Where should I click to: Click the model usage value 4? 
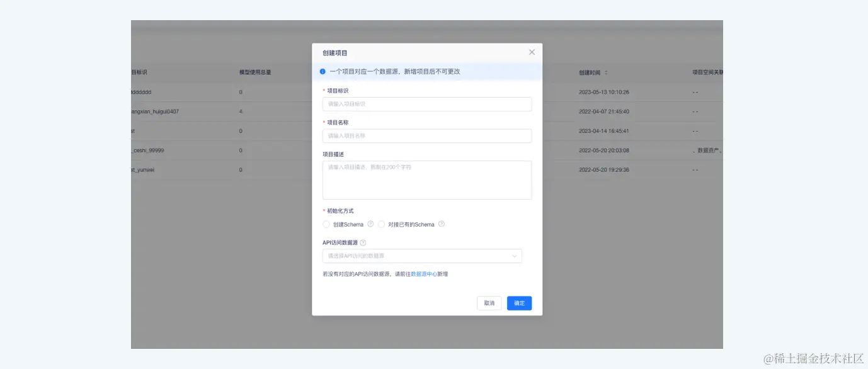pos(241,111)
